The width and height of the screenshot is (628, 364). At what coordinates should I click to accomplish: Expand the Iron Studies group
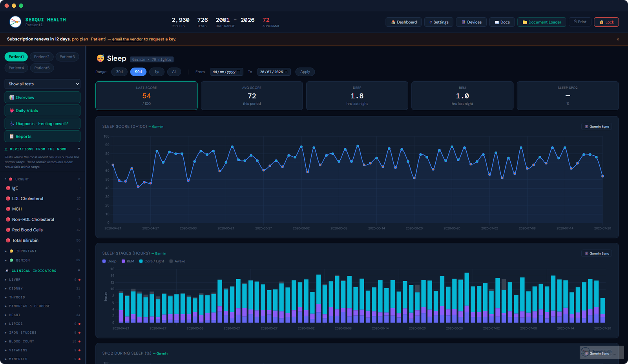pyautogui.click(x=42, y=333)
